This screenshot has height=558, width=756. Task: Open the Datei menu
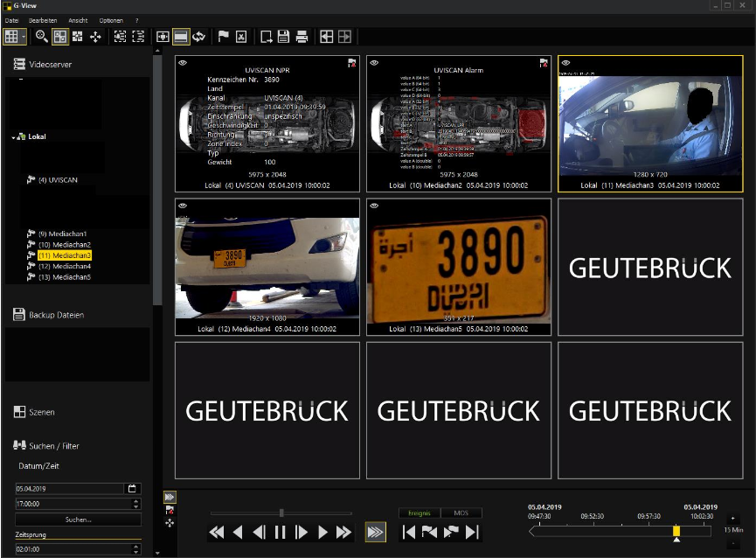11,20
